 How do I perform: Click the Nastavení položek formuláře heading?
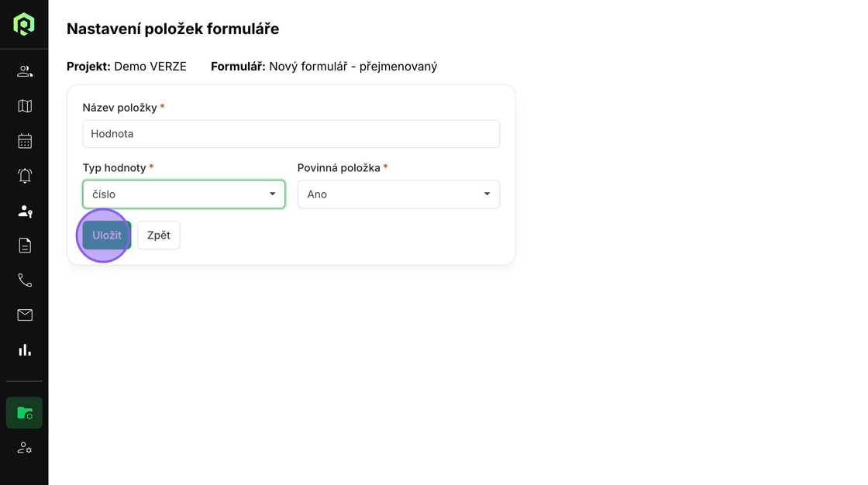[x=173, y=29]
